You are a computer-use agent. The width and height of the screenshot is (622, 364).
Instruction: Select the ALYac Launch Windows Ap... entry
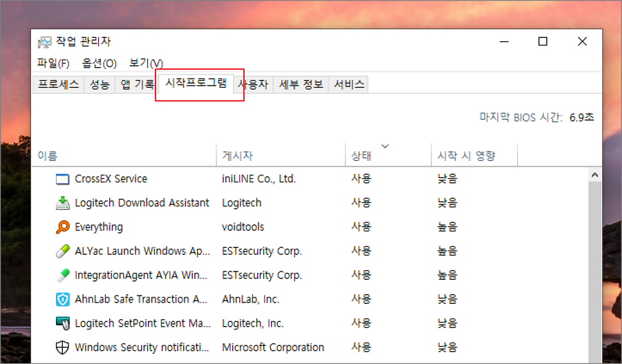[x=142, y=251]
